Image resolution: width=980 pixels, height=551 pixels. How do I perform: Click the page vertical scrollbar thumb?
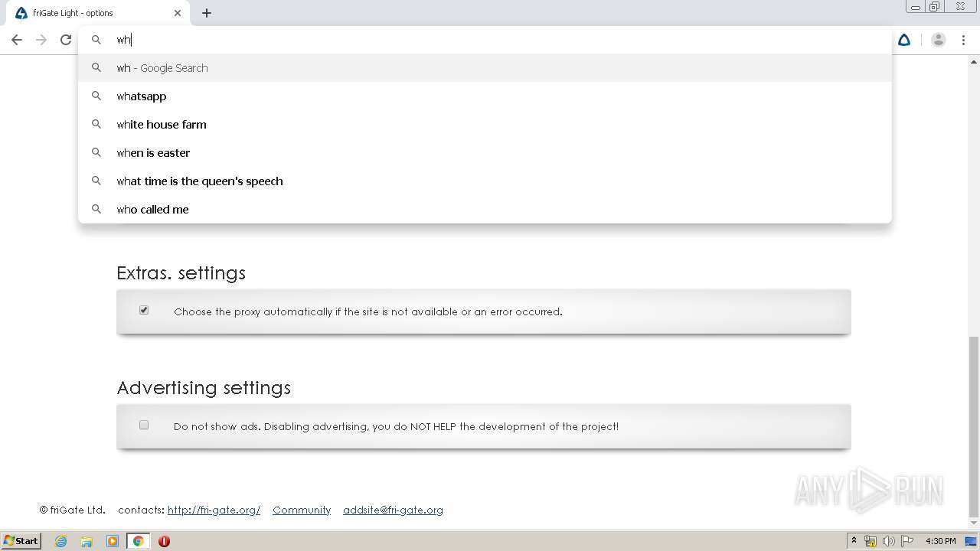(973, 427)
